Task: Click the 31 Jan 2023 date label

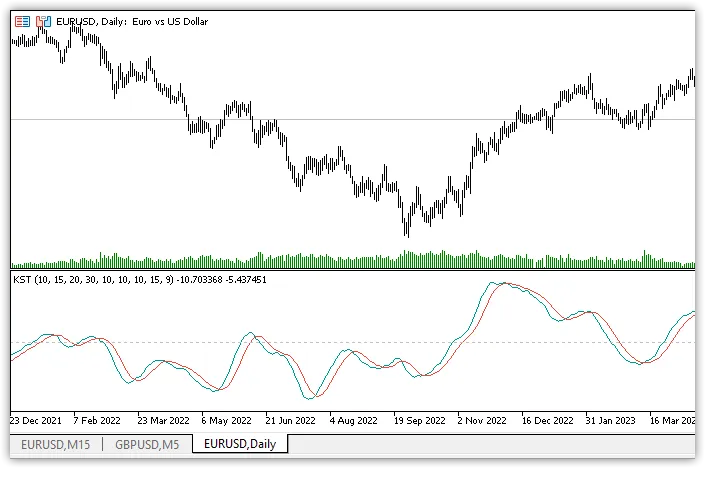Action: [x=610, y=421]
